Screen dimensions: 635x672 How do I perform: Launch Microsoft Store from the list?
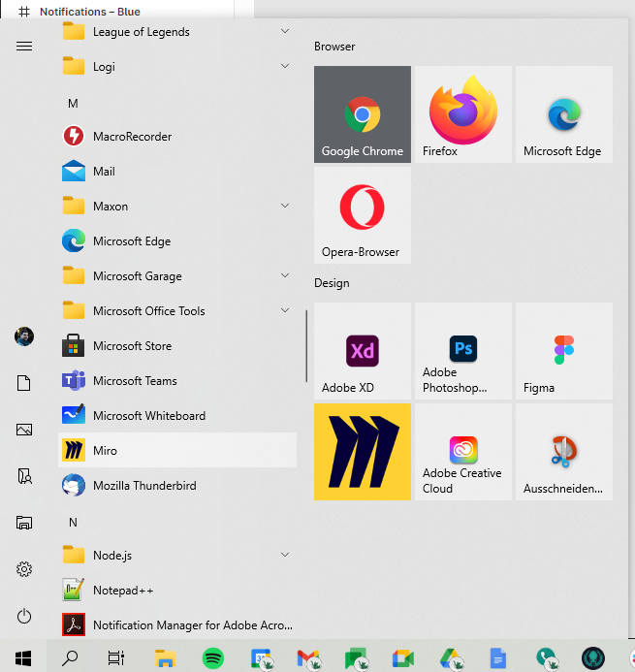pos(177,346)
